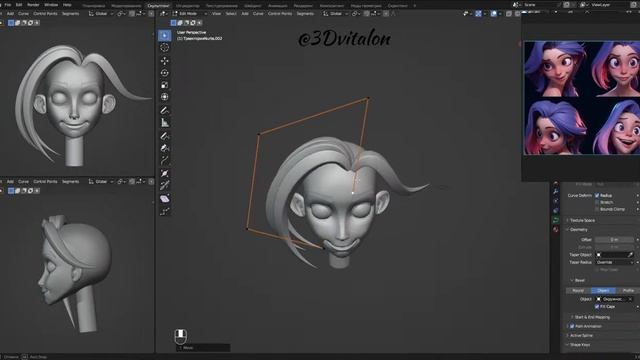Viewport: 640px width, 360px height.
Task: Click the Scene name field
Action: pos(541,5)
